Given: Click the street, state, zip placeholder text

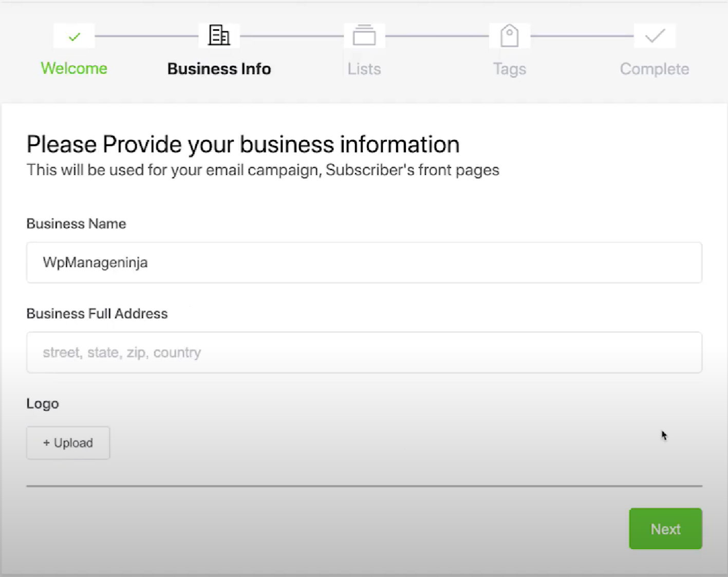Looking at the screenshot, I should tap(122, 352).
